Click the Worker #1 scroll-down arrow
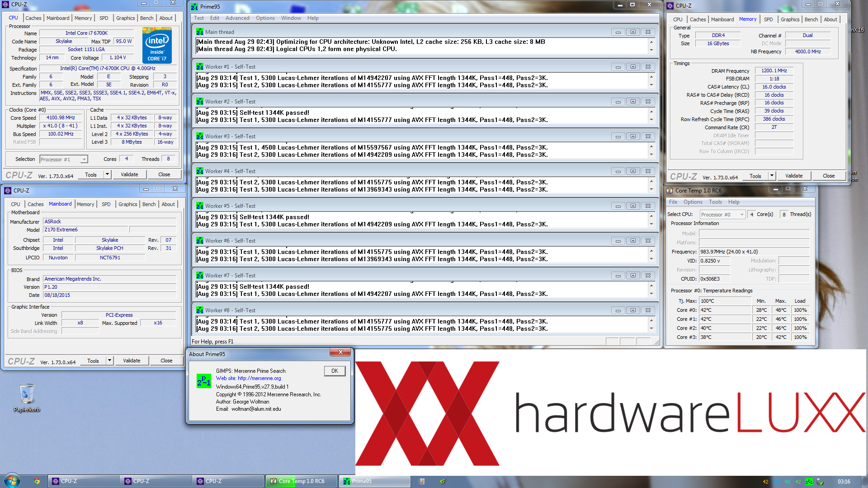This screenshot has height=488, width=868. coord(651,85)
